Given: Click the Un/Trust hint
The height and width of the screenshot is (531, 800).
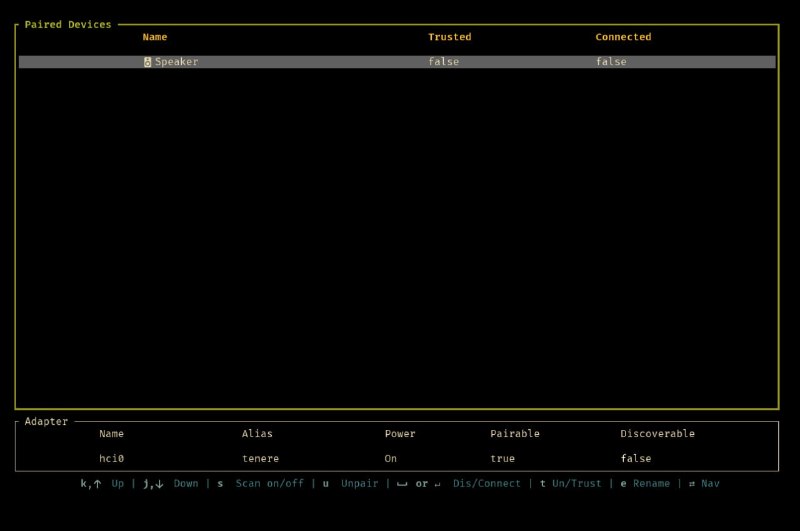Looking at the screenshot, I should pos(577,484).
